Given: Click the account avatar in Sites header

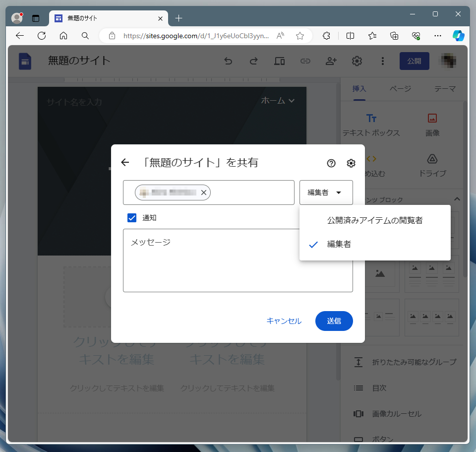Looking at the screenshot, I should click(449, 61).
